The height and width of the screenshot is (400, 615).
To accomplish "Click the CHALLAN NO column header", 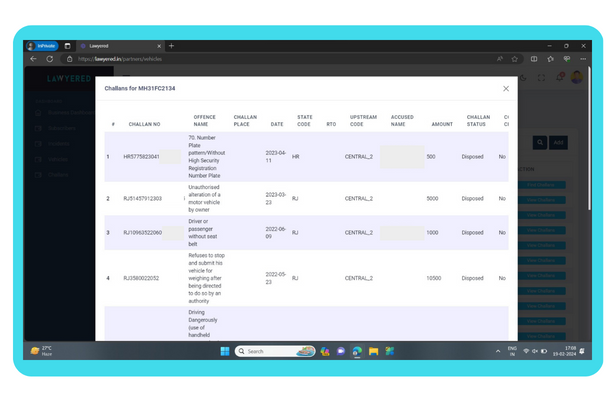I will pos(144,124).
